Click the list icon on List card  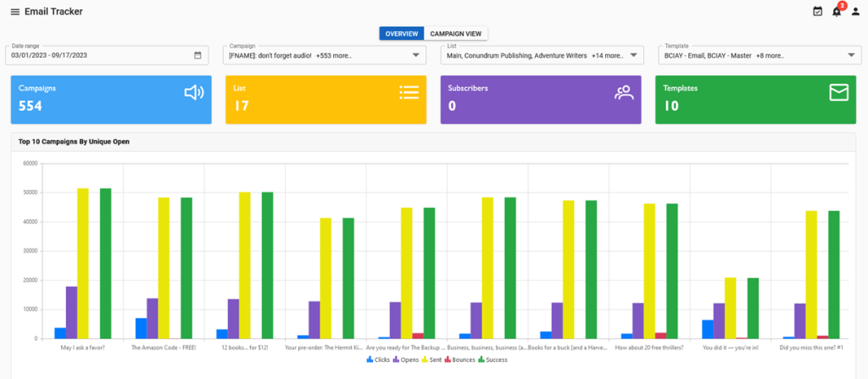click(x=409, y=92)
